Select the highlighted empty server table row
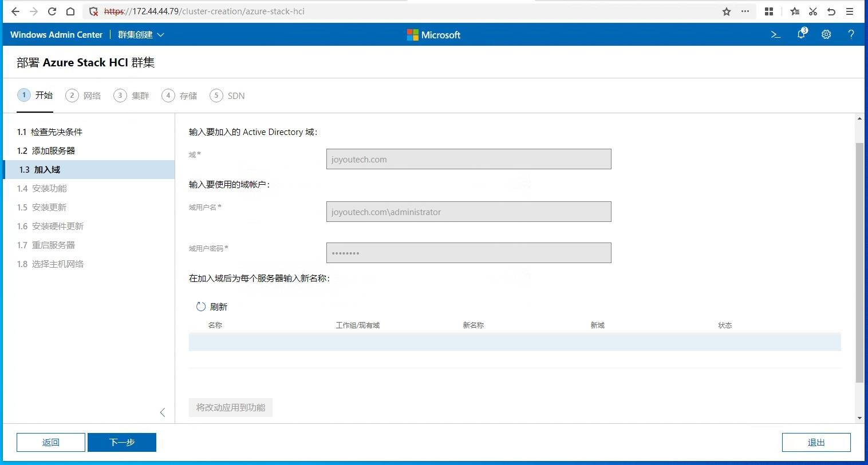 (515, 342)
